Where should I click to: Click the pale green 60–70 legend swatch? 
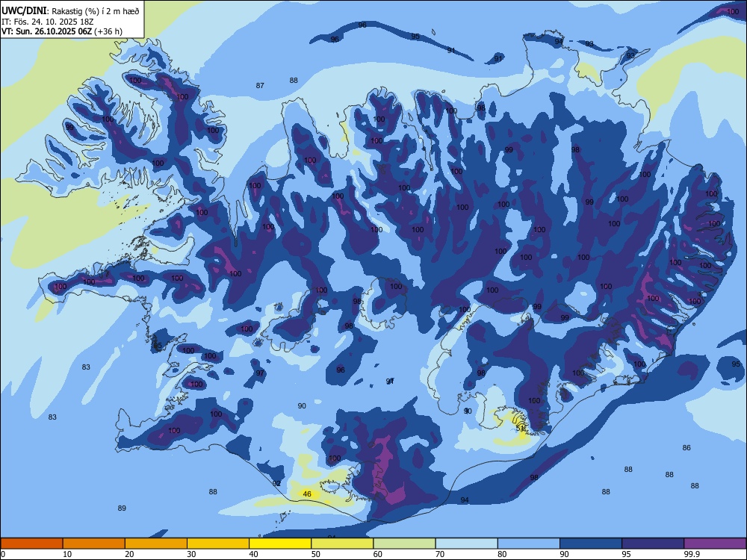point(404,544)
